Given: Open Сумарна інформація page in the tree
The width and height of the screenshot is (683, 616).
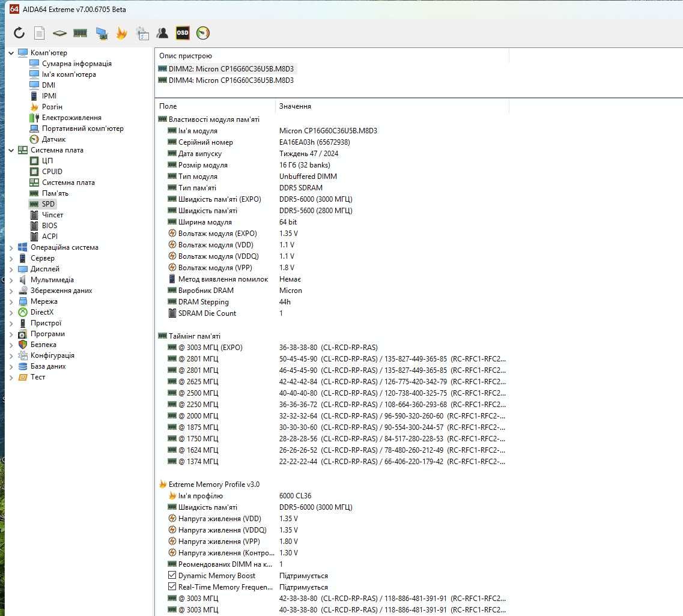Looking at the screenshot, I should pos(77,64).
